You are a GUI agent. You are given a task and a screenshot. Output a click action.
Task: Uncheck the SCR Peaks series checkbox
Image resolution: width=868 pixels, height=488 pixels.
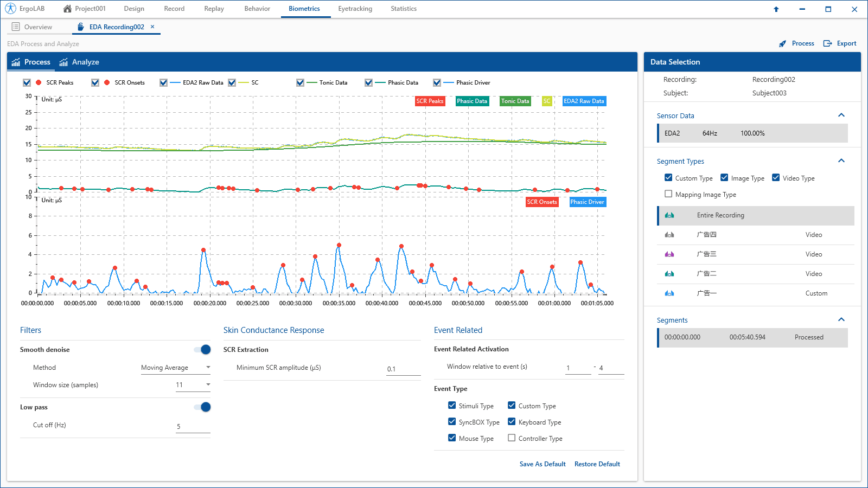pyautogui.click(x=27, y=82)
